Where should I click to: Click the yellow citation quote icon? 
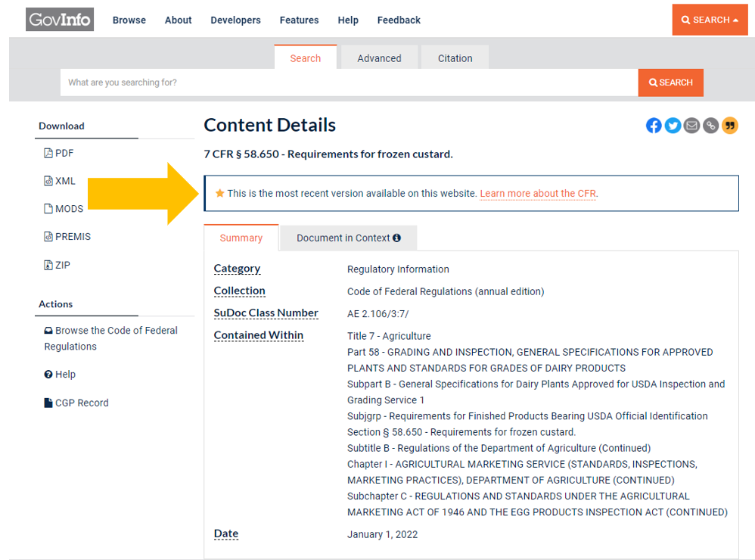(729, 126)
